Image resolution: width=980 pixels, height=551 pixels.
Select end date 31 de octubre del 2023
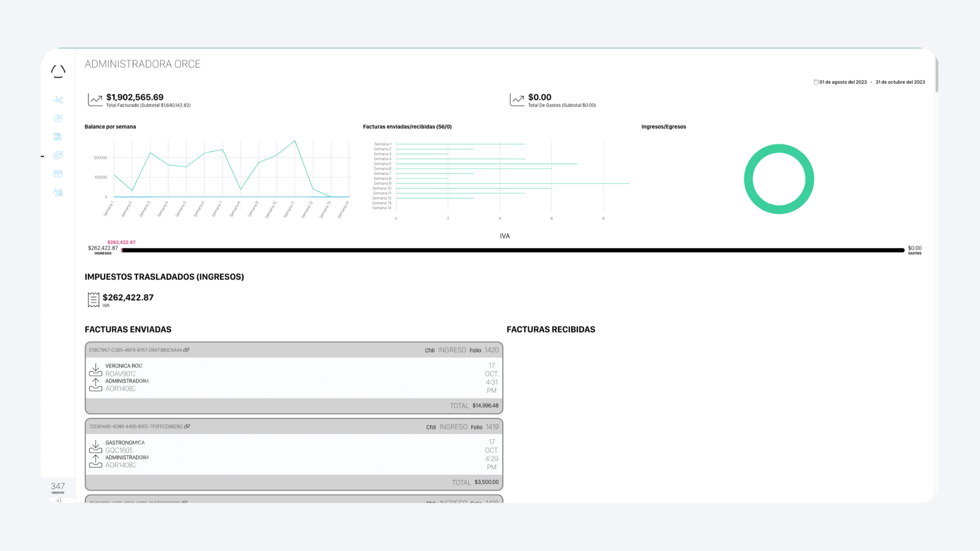click(x=900, y=82)
